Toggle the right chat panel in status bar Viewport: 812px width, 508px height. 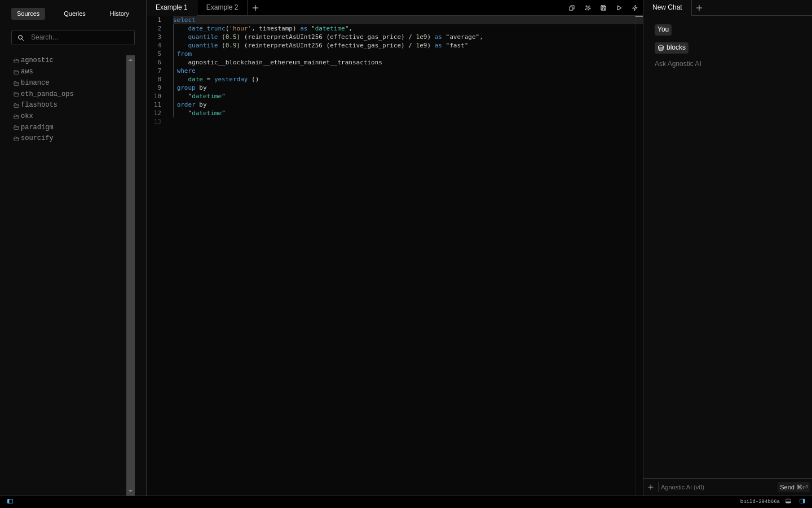802,501
